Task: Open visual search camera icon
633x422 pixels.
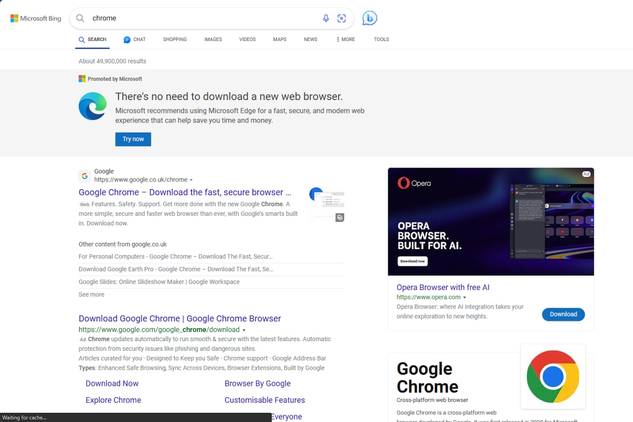Action: tap(342, 18)
